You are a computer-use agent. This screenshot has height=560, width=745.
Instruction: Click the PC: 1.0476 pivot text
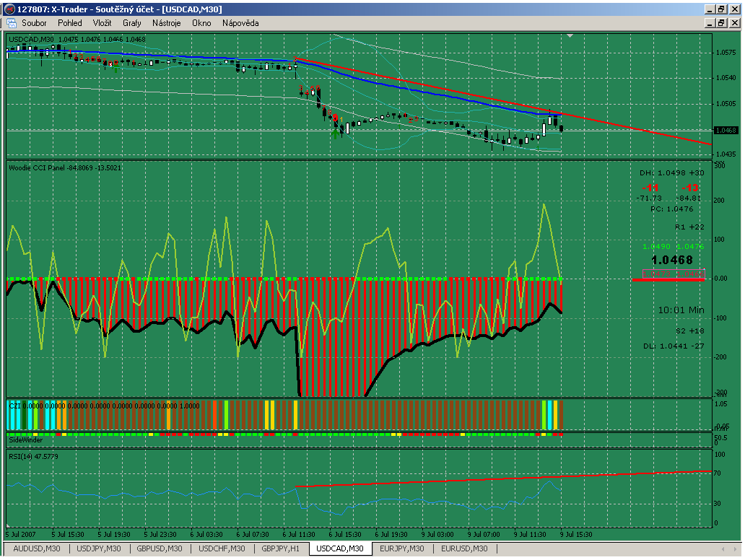672,209
